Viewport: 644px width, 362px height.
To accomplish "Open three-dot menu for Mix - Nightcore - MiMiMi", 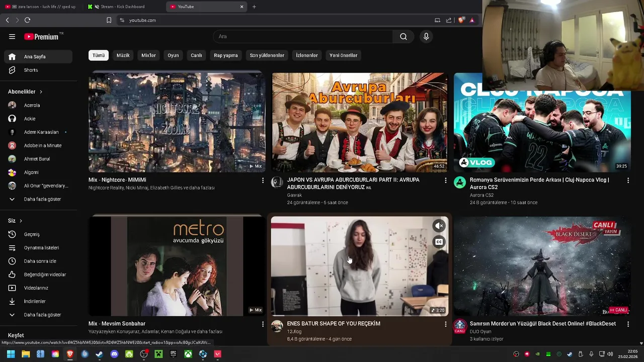I will pyautogui.click(x=263, y=180).
